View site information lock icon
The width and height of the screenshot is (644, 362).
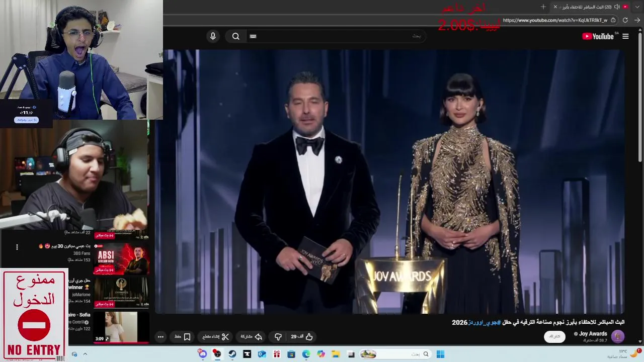(x=613, y=20)
